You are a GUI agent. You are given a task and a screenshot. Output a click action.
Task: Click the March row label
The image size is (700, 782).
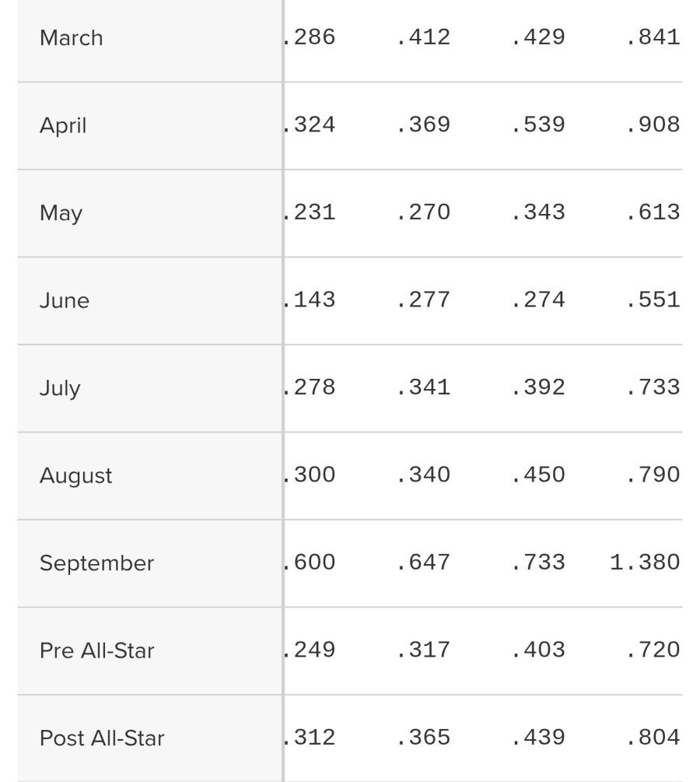(x=71, y=38)
